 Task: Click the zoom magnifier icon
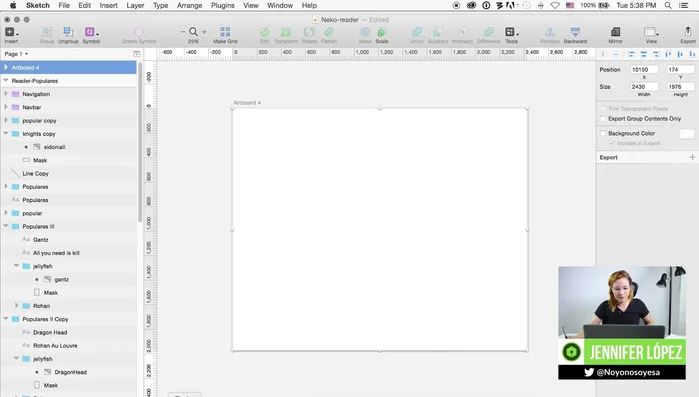click(x=193, y=32)
